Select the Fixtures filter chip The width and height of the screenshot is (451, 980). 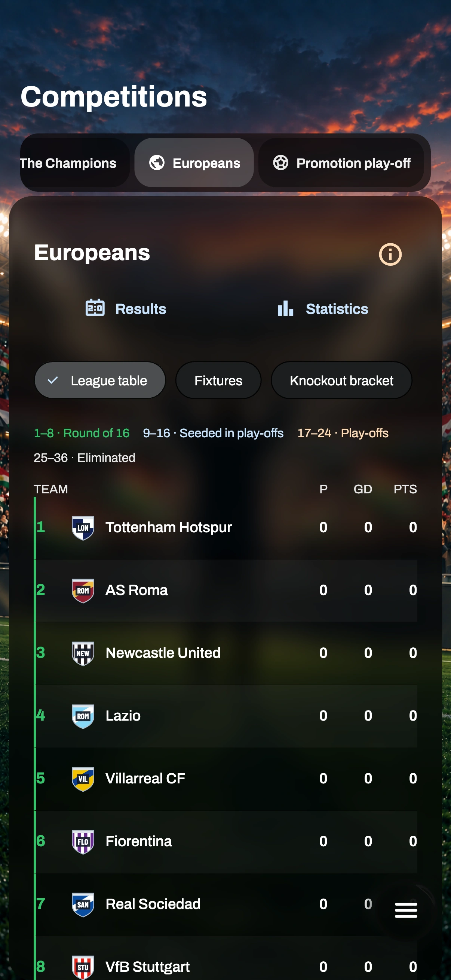[218, 380]
